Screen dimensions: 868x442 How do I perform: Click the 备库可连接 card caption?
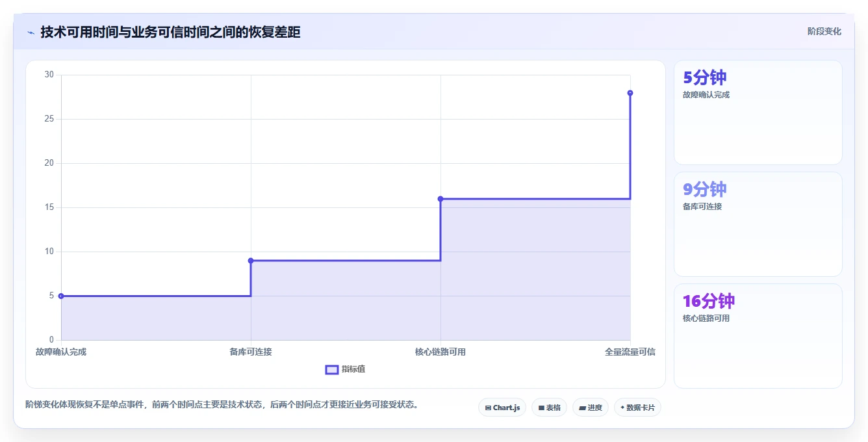click(x=702, y=207)
